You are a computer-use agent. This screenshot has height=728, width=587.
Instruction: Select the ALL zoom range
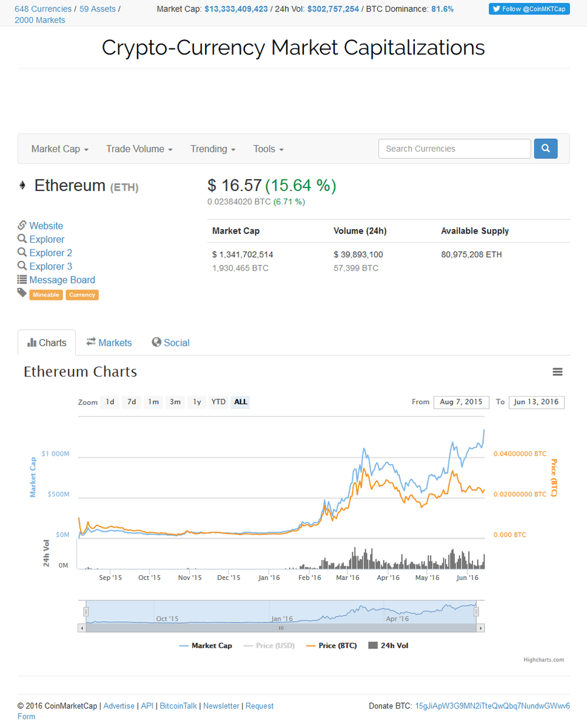click(x=240, y=402)
